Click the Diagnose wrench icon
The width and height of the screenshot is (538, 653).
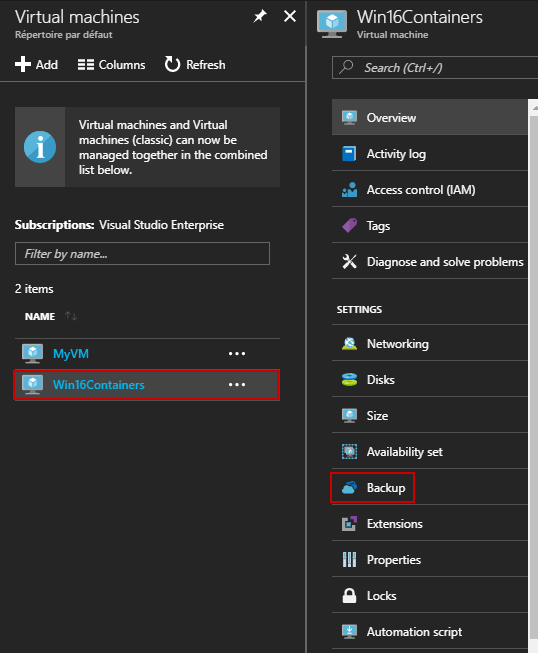pyautogui.click(x=349, y=262)
